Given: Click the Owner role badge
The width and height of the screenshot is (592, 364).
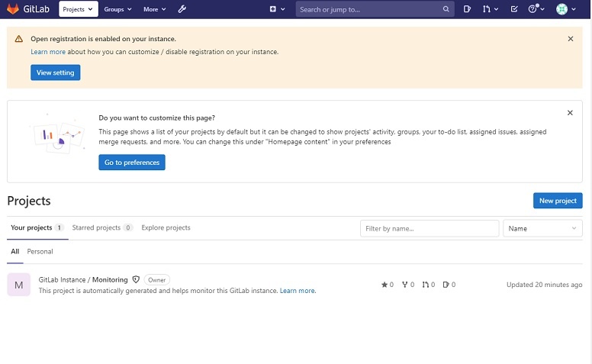Looking at the screenshot, I should [156, 280].
